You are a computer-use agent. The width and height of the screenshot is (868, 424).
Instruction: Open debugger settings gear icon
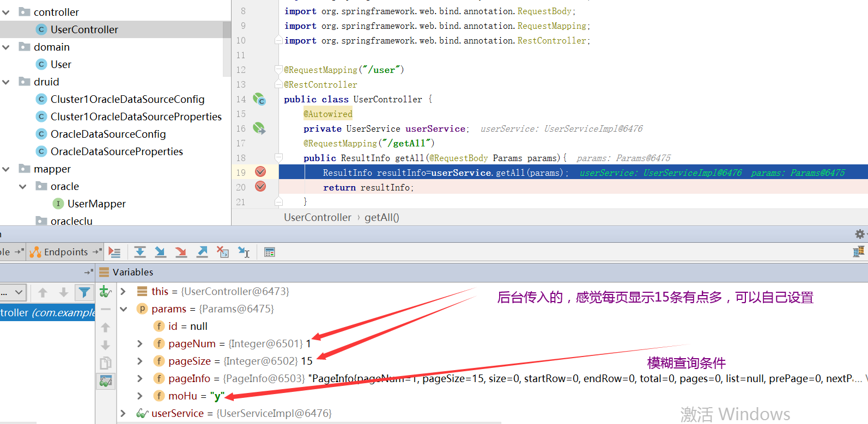click(x=860, y=234)
